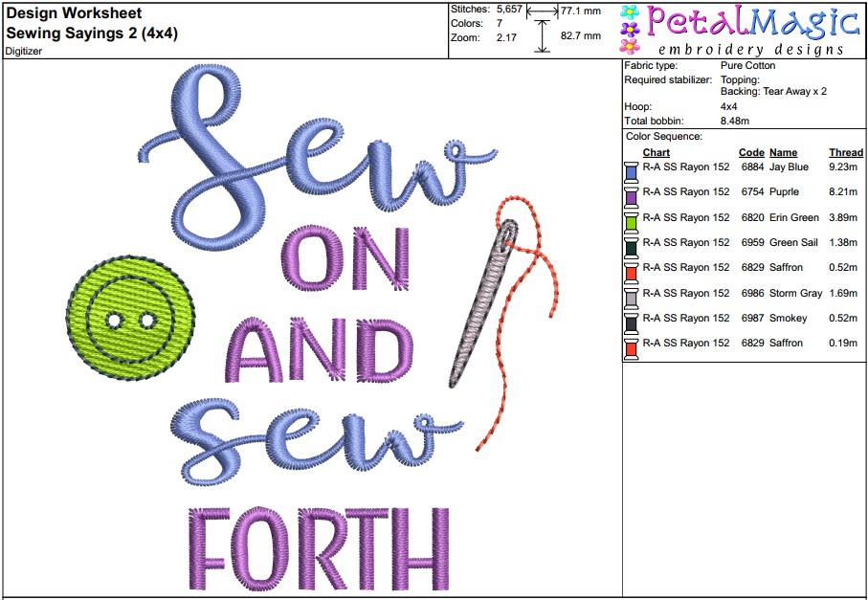Image resolution: width=868 pixels, height=600 pixels.
Task: Click total bobbin value '8.48m'
Action: tap(735, 121)
